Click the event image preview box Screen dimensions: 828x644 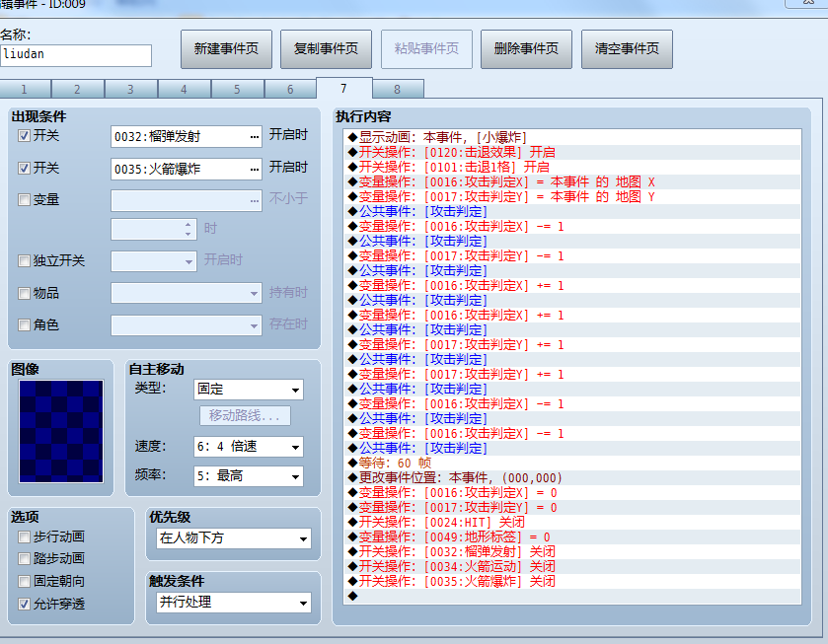tap(61, 431)
